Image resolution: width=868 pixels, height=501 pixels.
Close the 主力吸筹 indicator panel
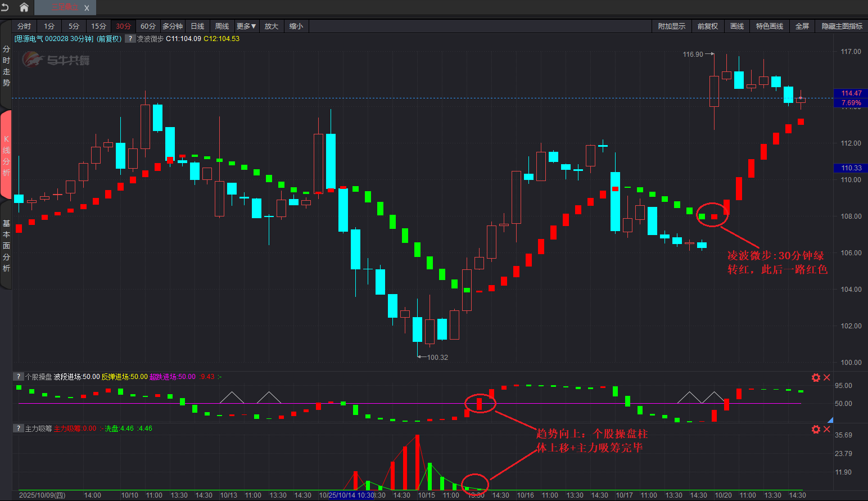click(827, 429)
